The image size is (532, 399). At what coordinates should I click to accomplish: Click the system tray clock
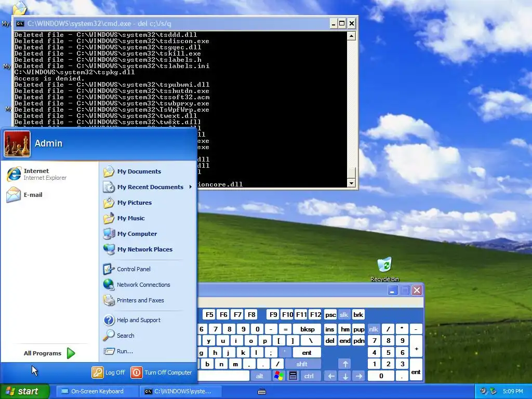513,391
